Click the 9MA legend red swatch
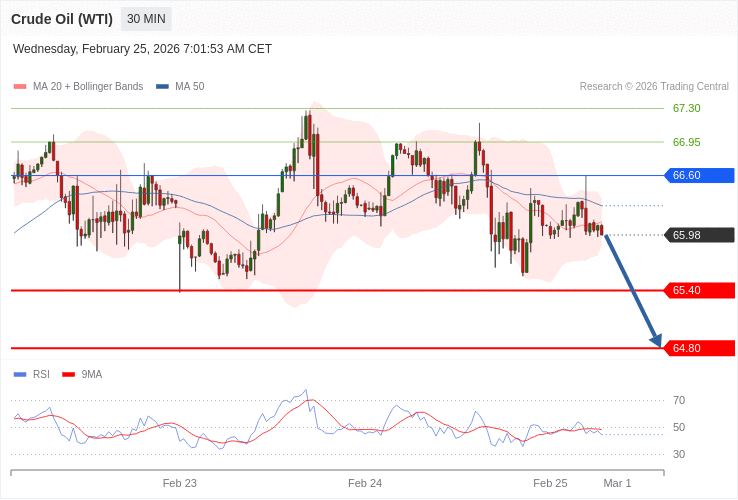This screenshot has width=738, height=500. pos(69,375)
